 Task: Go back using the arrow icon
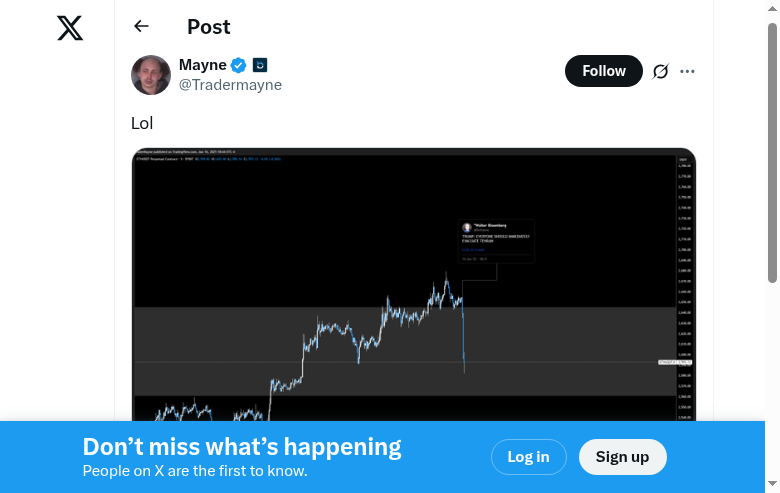[x=141, y=27]
